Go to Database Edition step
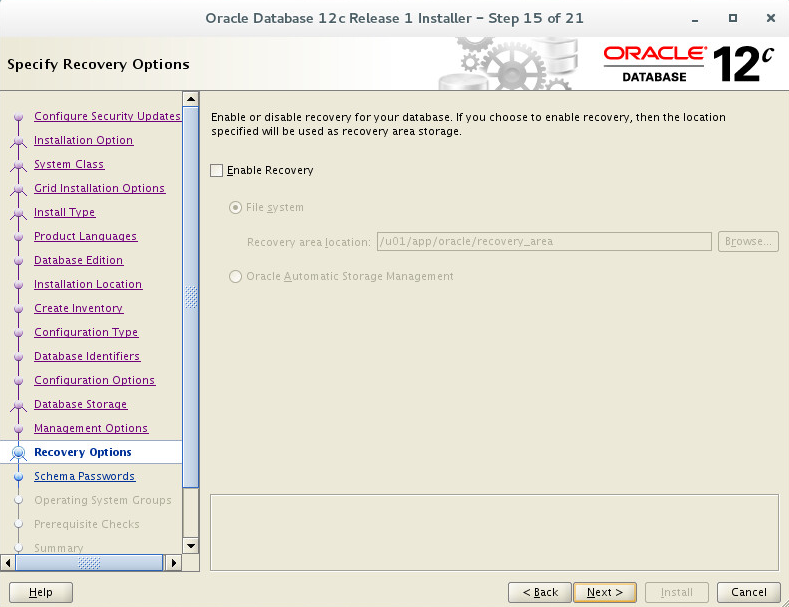This screenshot has height=607, width=789. pyautogui.click(x=78, y=260)
